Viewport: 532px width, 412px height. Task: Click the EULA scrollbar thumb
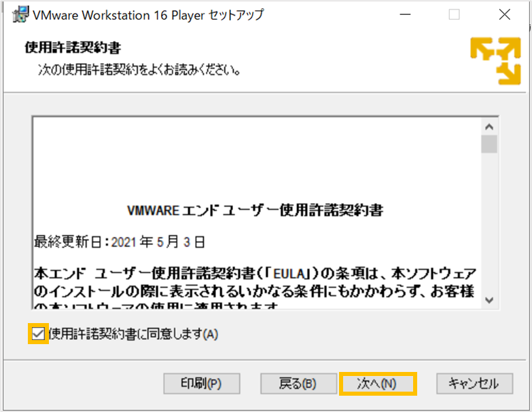(489, 144)
